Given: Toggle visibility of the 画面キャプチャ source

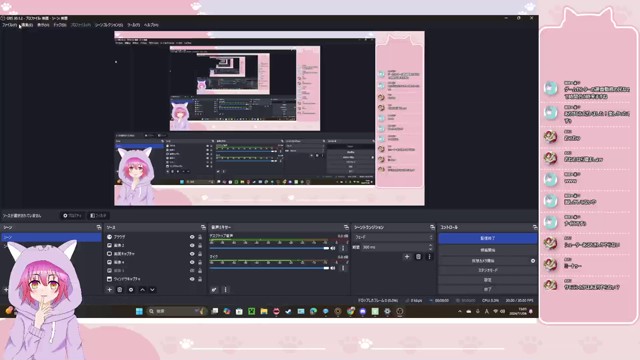Looking at the screenshot, I should click(x=192, y=254).
